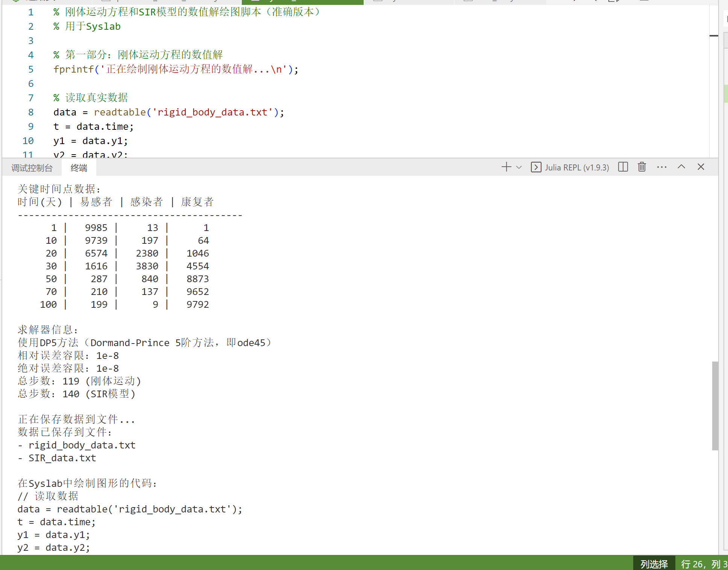Click 'y1 = data.y1;' on editor line 10
Image resolution: width=728 pixels, height=570 pixels.
pyautogui.click(x=91, y=141)
